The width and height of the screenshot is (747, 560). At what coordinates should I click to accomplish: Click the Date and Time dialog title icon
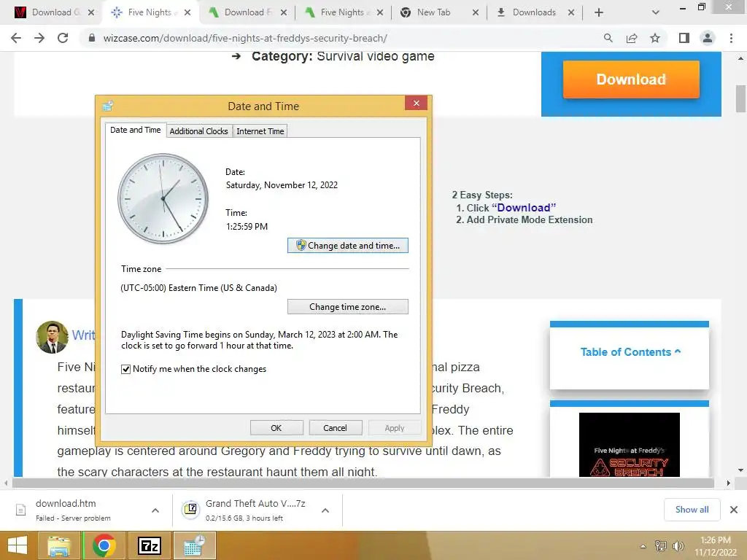pos(108,106)
